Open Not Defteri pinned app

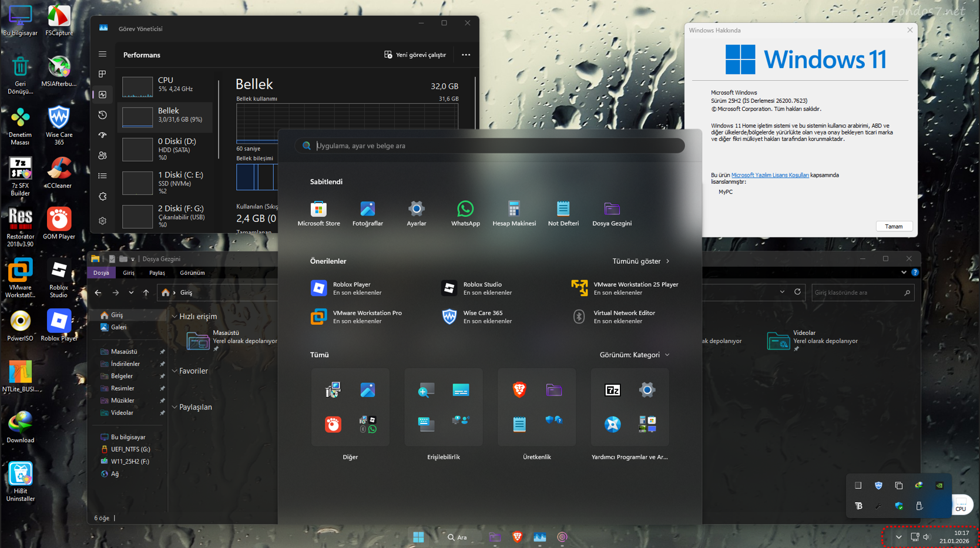563,214
